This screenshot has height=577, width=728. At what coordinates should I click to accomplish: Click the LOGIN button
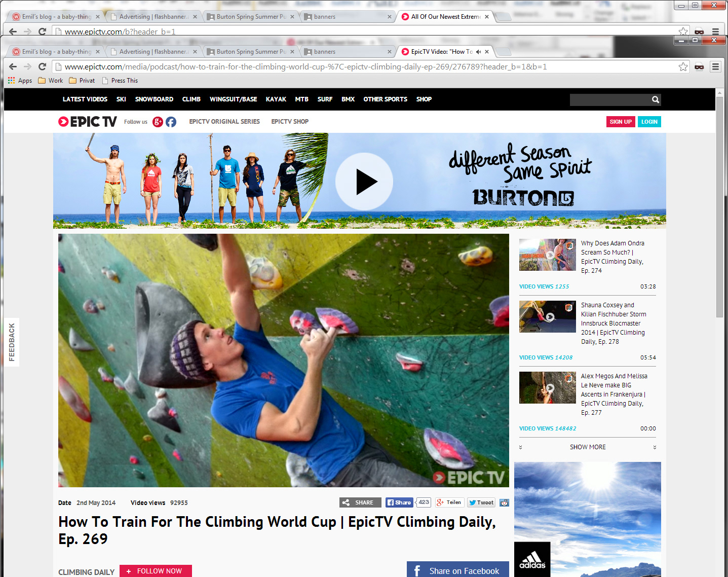649,122
